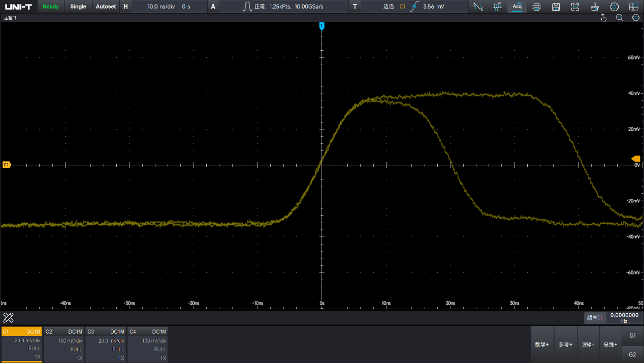Screen dimensions: 644x363
Task: Toggle the G1 signal generator
Action: pyautogui.click(x=632, y=336)
